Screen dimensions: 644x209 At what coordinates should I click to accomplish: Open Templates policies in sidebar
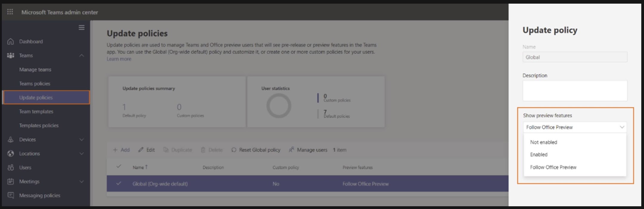click(x=39, y=126)
